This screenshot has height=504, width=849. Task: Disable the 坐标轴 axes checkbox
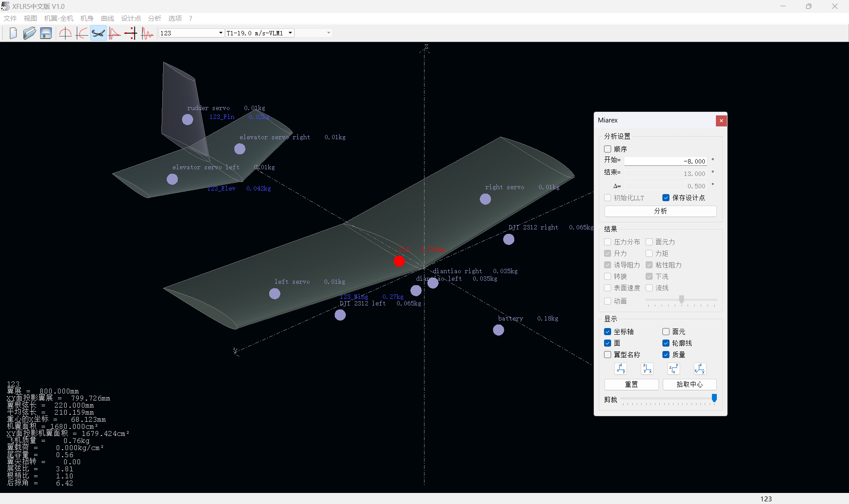click(x=608, y=332)
